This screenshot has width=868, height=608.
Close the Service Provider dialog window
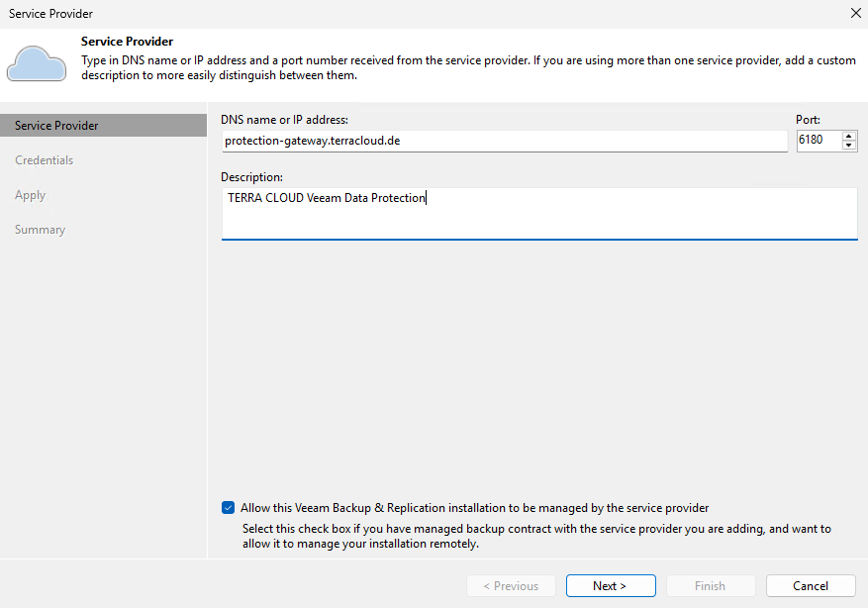point(855,13)
